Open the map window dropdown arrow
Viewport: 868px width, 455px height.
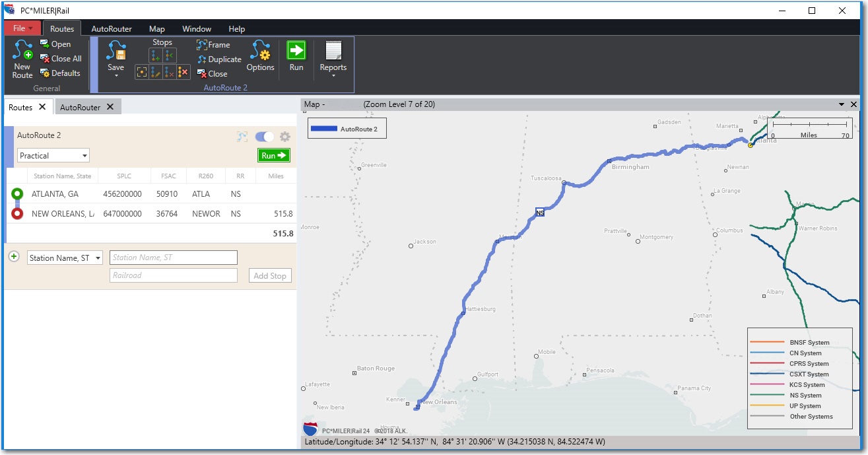842,104
